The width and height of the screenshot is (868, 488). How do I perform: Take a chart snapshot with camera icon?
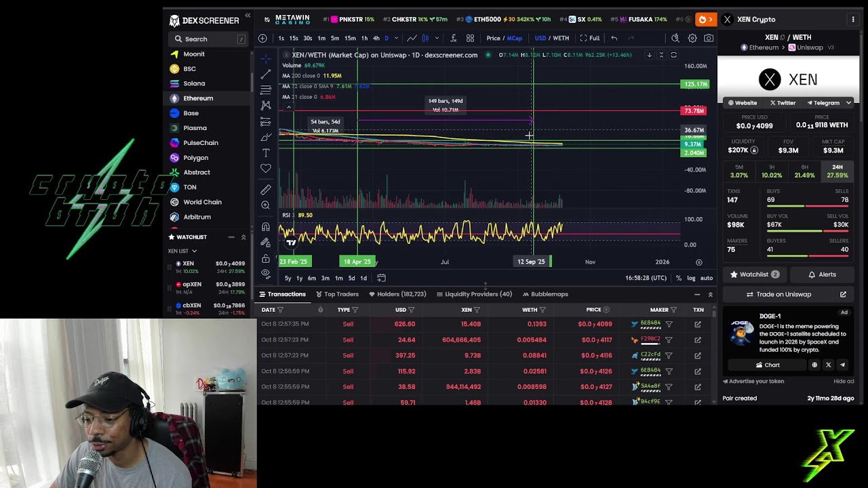pyautogui.click(x=709, y=38)
